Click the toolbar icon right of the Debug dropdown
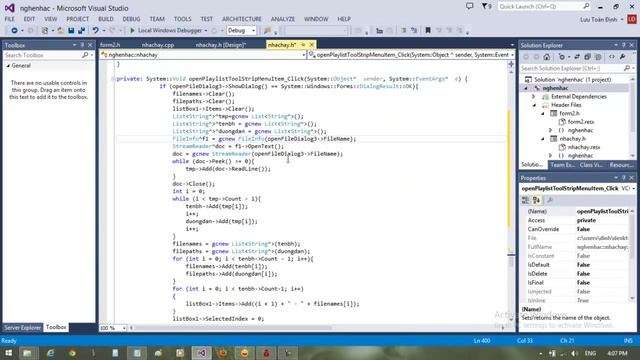The height and width of the screenshot is (360, 640). 267,31
